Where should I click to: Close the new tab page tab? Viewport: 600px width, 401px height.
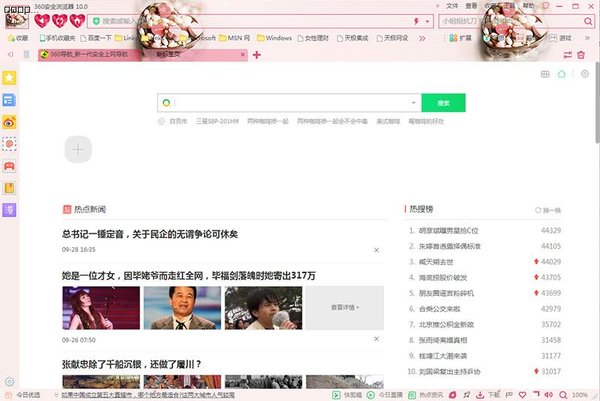pos(243,55)
